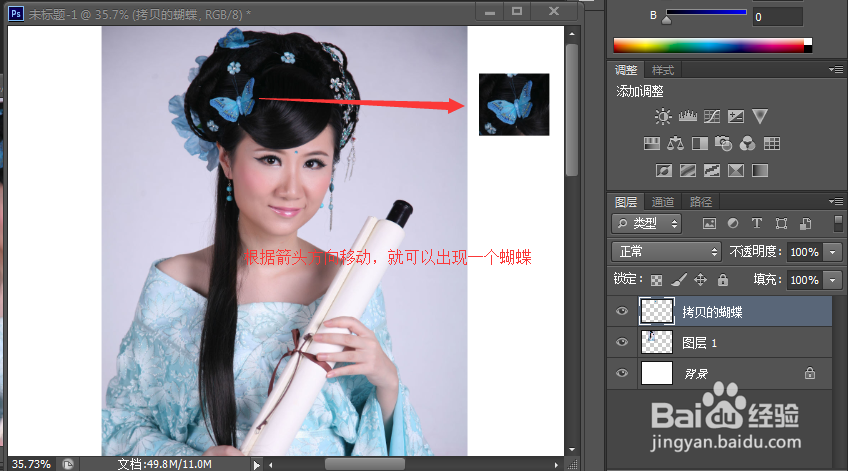Viewport: 848px width, 471px height.
Task: Lock layer position
Action: pyautogui.click(x=700, y=280)
